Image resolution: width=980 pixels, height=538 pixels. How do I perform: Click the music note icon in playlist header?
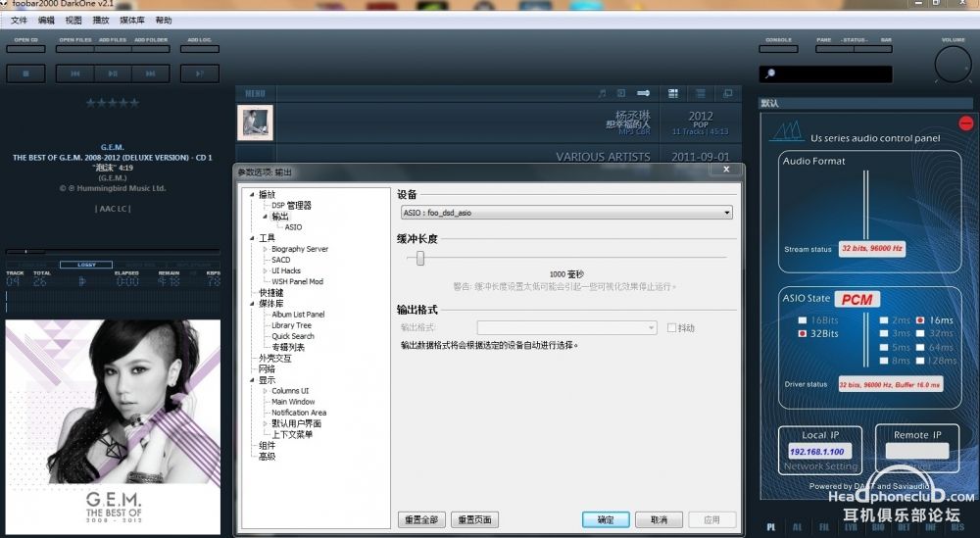pyautogui.click(x=602, y=93)
